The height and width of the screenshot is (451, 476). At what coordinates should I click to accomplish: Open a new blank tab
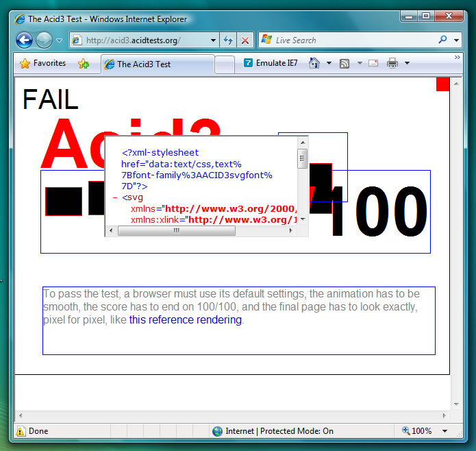(224, 64)
